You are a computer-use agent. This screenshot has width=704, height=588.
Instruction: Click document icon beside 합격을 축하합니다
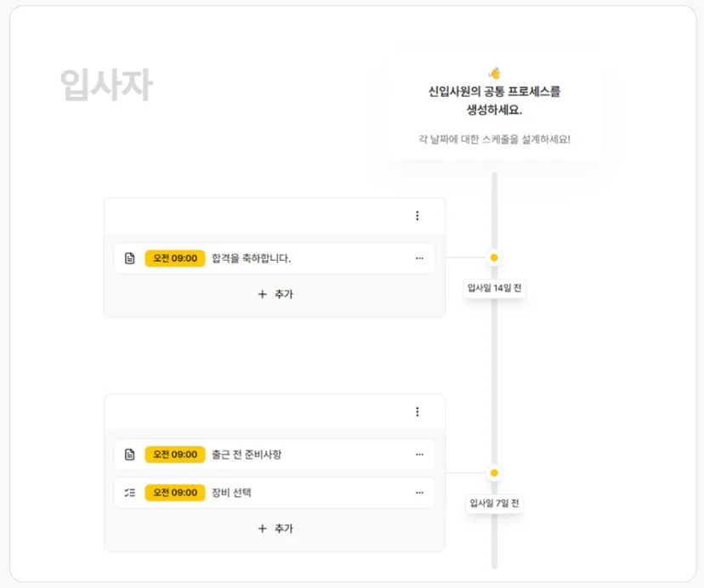click(x=130, y=258)
